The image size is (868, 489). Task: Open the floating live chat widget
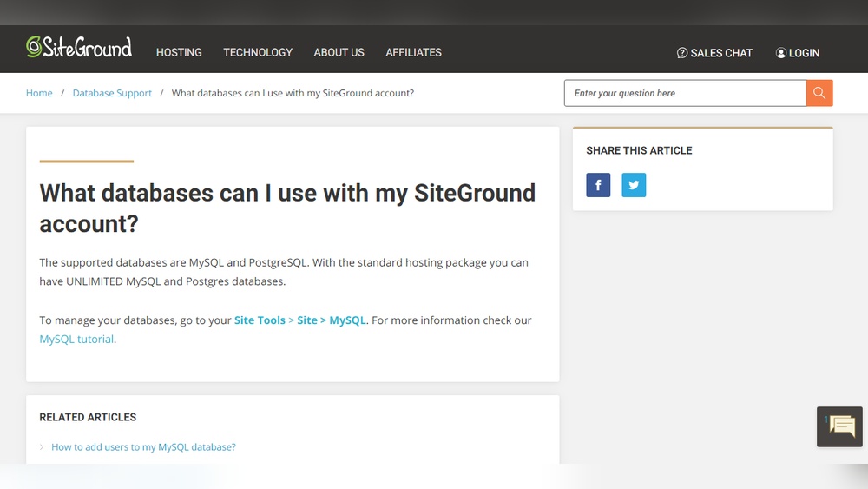tap(839, 426)
